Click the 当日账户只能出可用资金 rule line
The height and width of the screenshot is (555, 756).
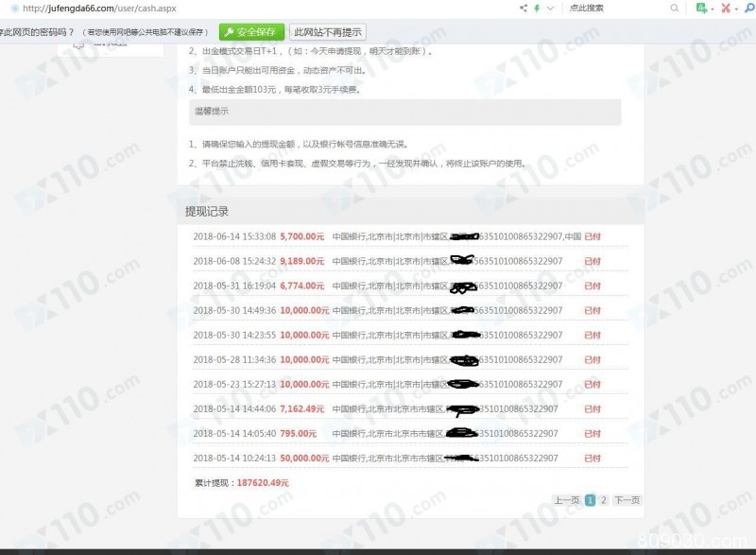point(277,70)
